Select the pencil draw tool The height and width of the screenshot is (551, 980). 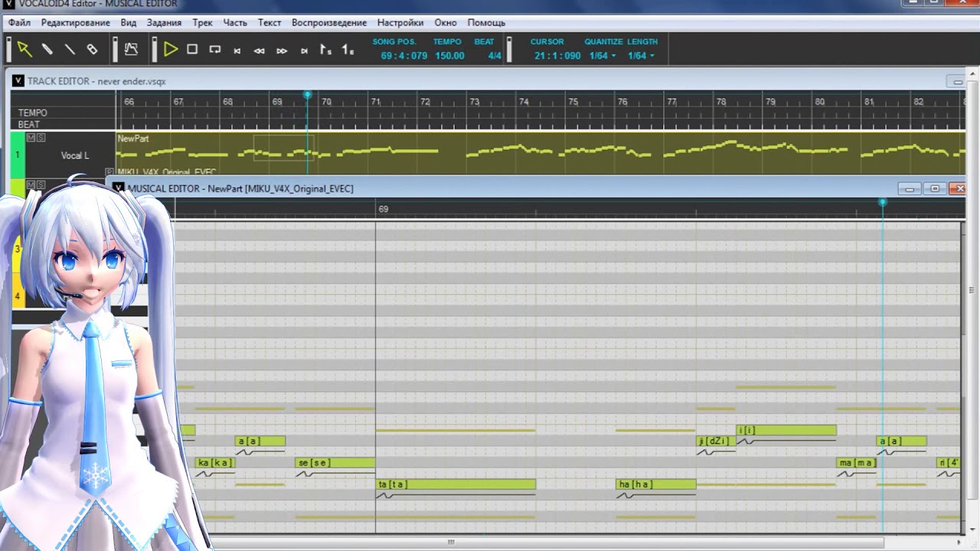(x=47, y=50)
